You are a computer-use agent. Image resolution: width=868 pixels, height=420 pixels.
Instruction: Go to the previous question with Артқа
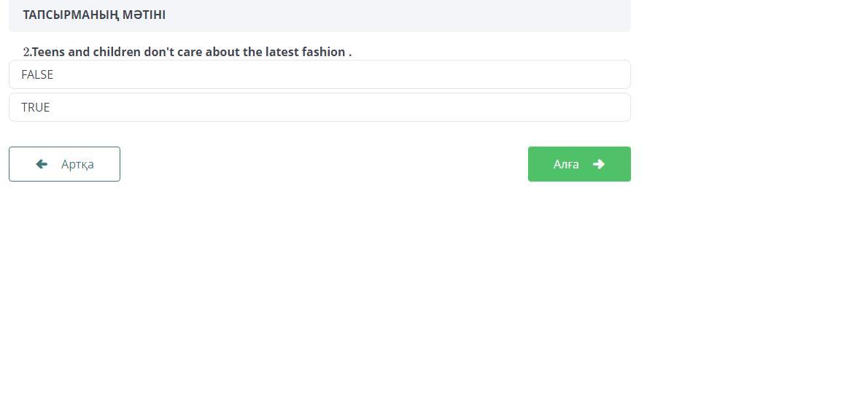[x=64, y=164]
